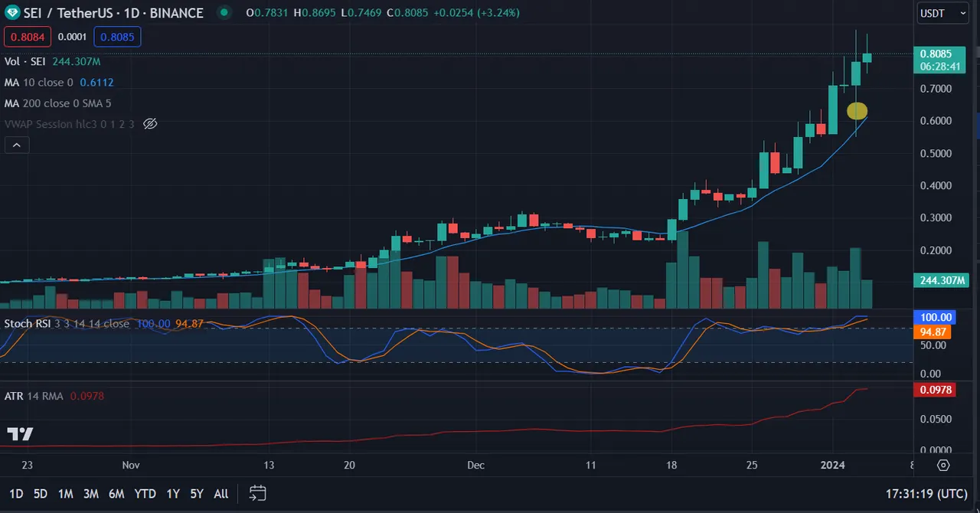
Task: Select the 5Y time range
Action: tap(197, 494)
